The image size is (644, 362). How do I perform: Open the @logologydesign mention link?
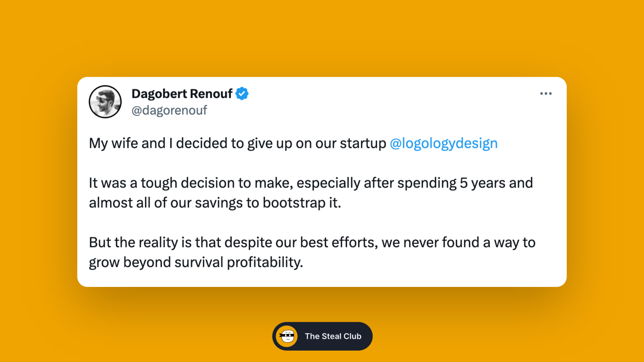pyautogui.click(x=444, y=143)
